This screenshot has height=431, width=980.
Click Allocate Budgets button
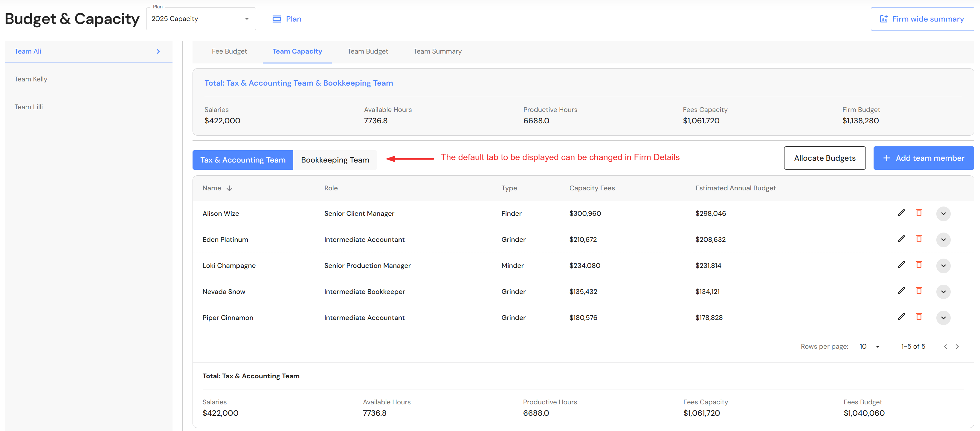tap(825, 158)
